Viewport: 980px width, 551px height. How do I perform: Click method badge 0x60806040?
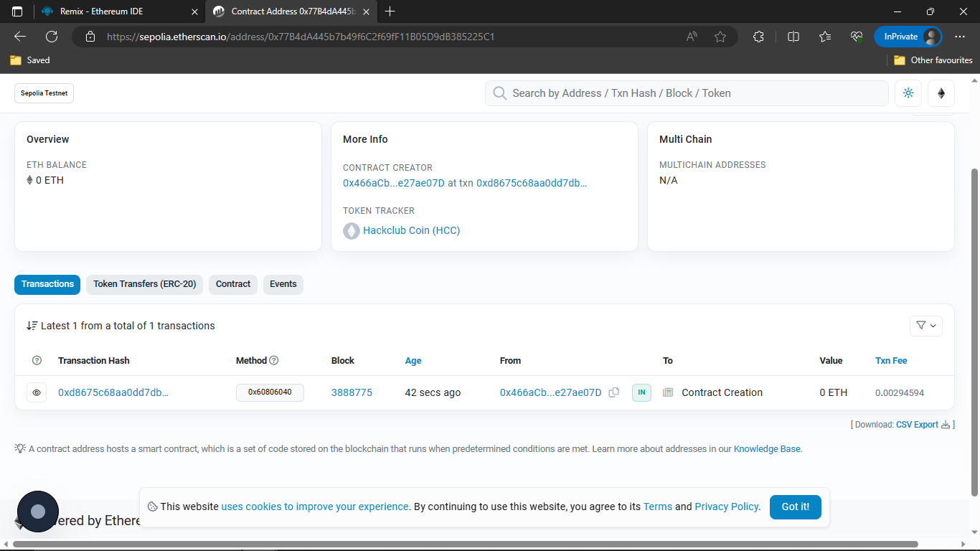tap(270, 392)
